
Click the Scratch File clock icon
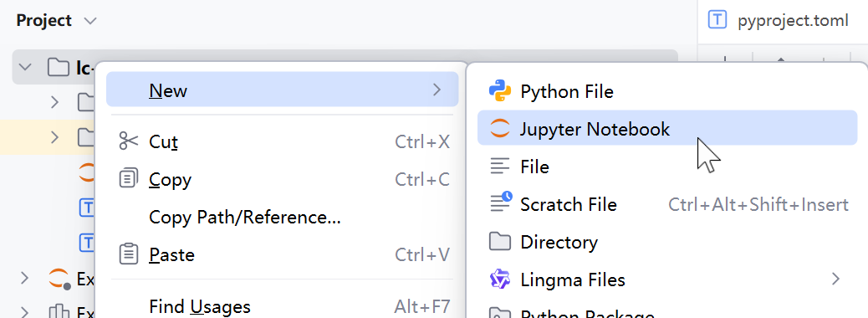pos(501,203)
